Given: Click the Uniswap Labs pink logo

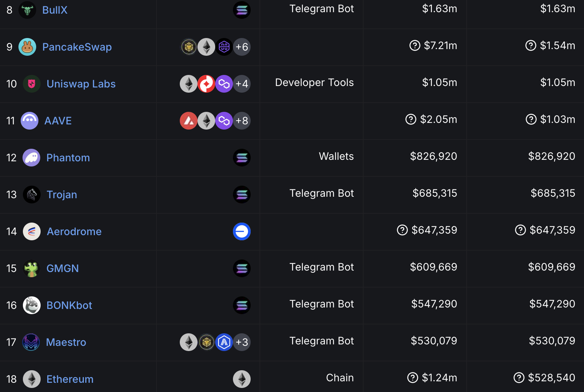Looking at the screenshot, I should pos(32,84).
